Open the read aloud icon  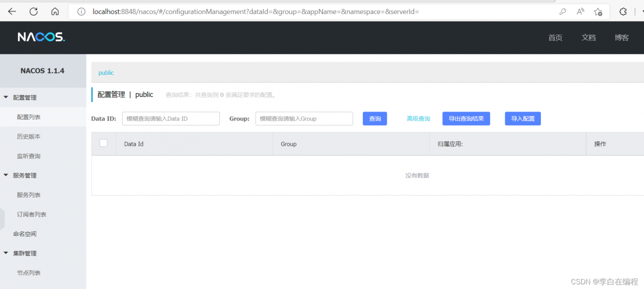580,12
